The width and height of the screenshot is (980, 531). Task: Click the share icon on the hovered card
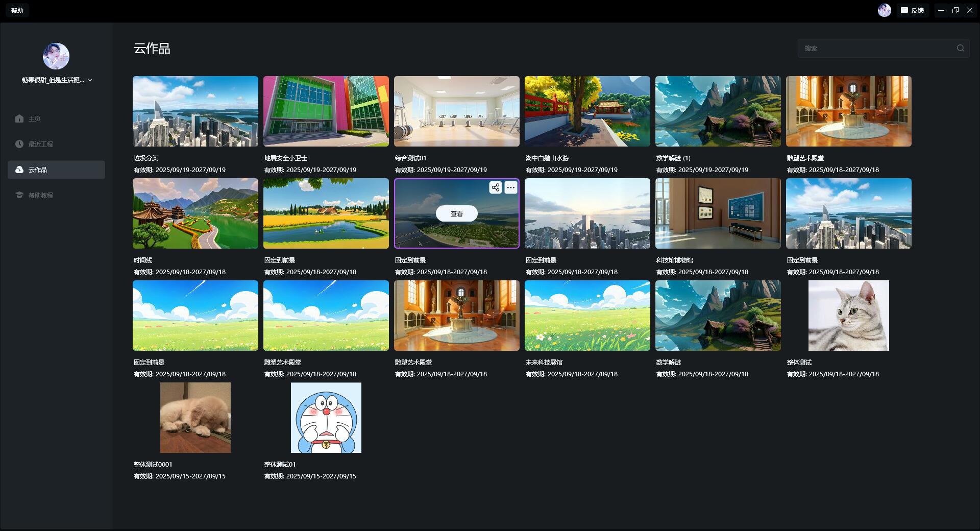click(495, 187)
